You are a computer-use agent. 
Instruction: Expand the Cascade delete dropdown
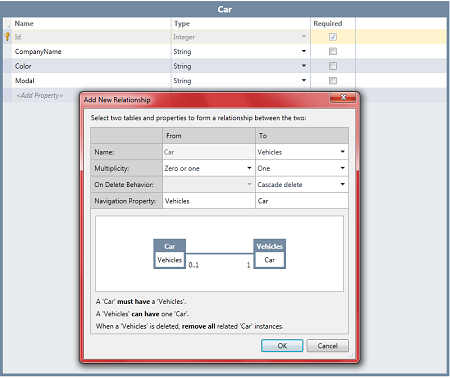point(342,184)
